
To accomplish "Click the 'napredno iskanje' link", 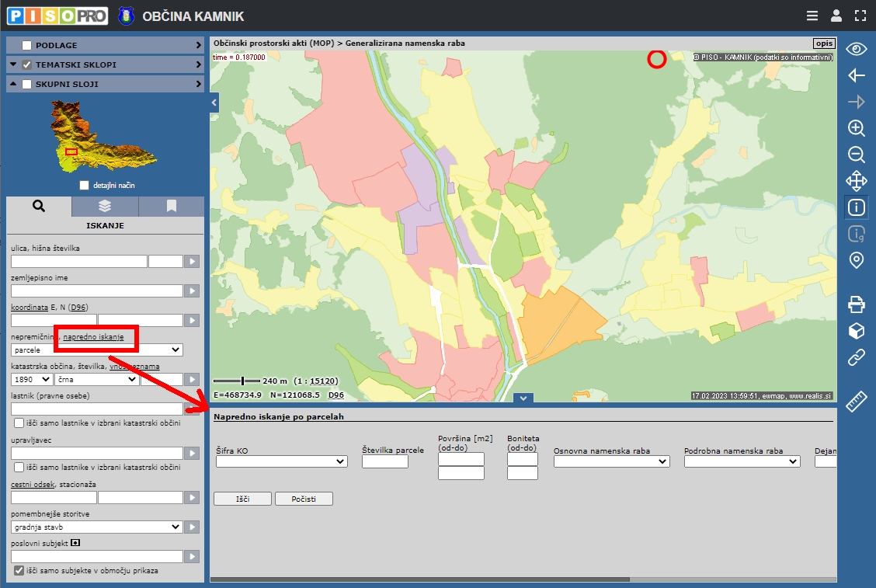I will click(x=93, y=337).
